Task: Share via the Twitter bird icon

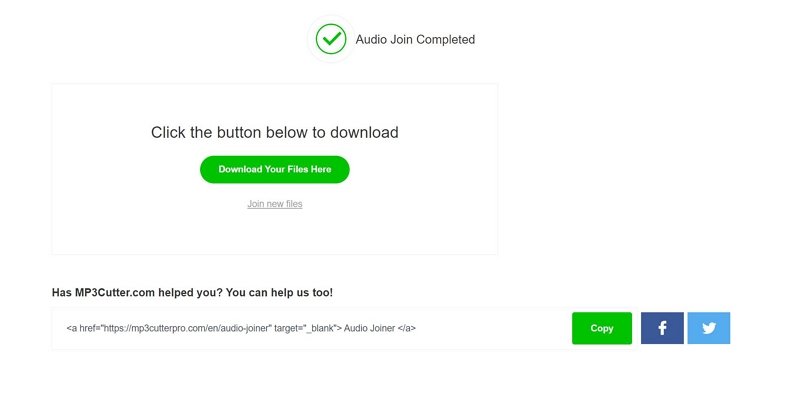Action: click(709, 328)
